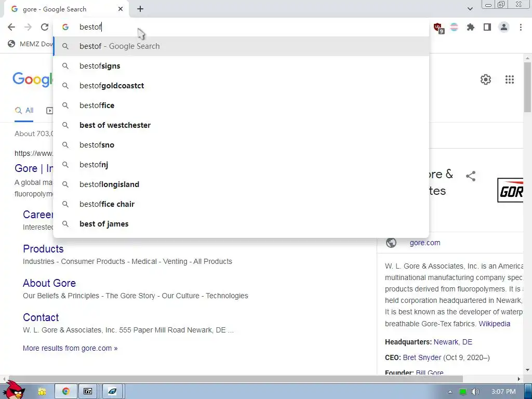Reload the page with the refresh icon
This screenshot has height=399, width=532.
45,27
